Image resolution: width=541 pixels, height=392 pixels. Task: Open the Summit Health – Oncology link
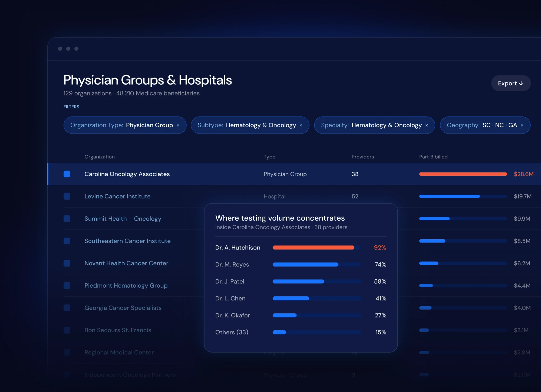(123, 219)
